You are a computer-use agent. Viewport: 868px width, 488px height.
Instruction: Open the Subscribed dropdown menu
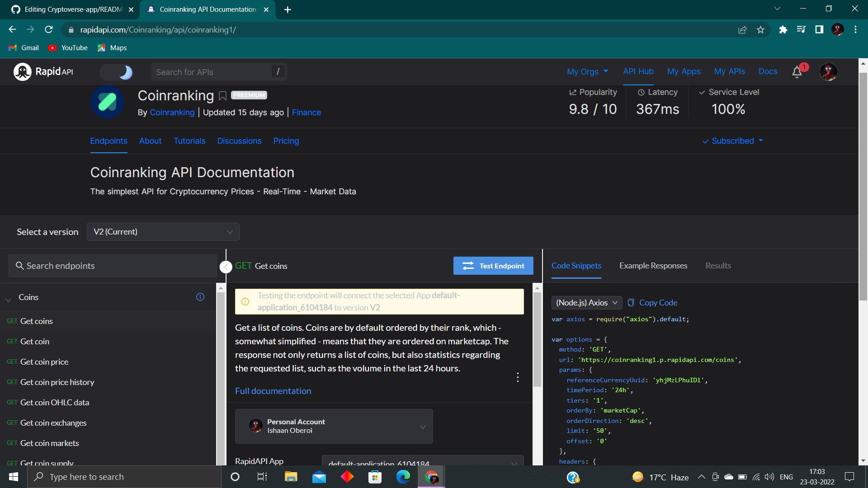pos(732,141)
